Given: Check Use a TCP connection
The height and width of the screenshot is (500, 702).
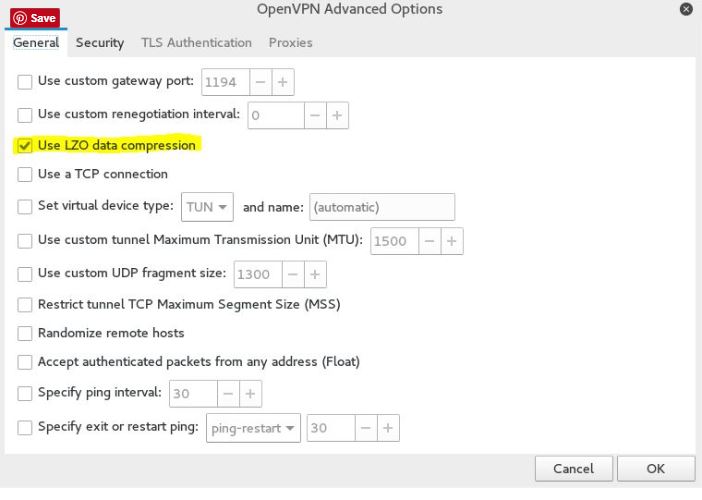Looking at the screenshot, I should click(25, 174).
